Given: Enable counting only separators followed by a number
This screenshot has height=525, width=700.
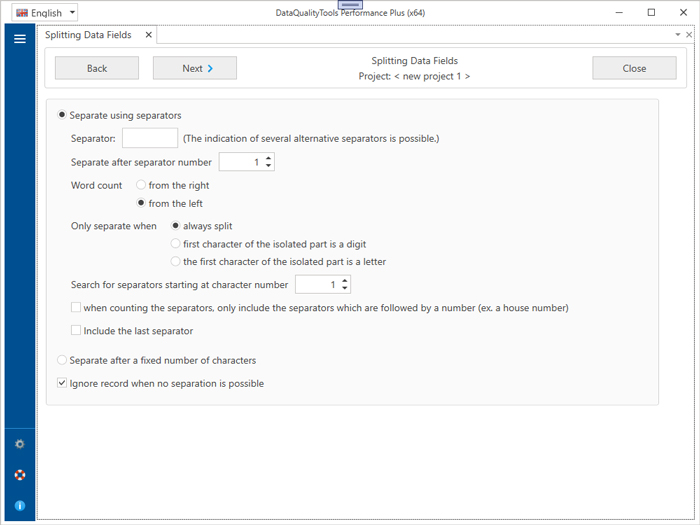Looking at the screenshot, I should point(76,307).
